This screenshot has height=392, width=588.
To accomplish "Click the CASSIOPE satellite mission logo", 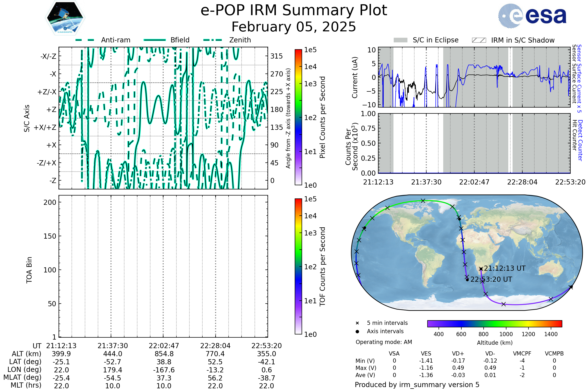I will [x=65, y=18].
